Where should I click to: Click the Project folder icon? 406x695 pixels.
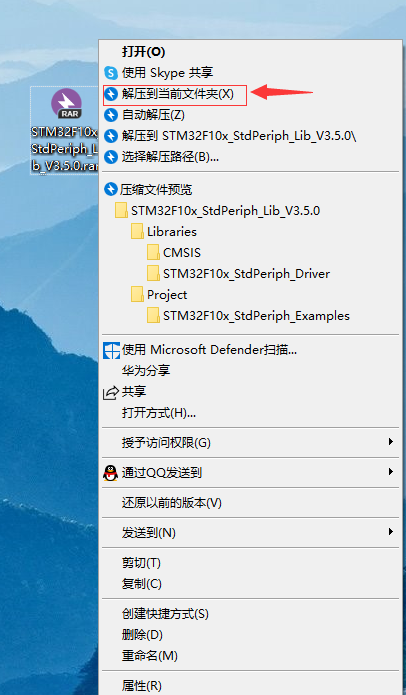137,295
